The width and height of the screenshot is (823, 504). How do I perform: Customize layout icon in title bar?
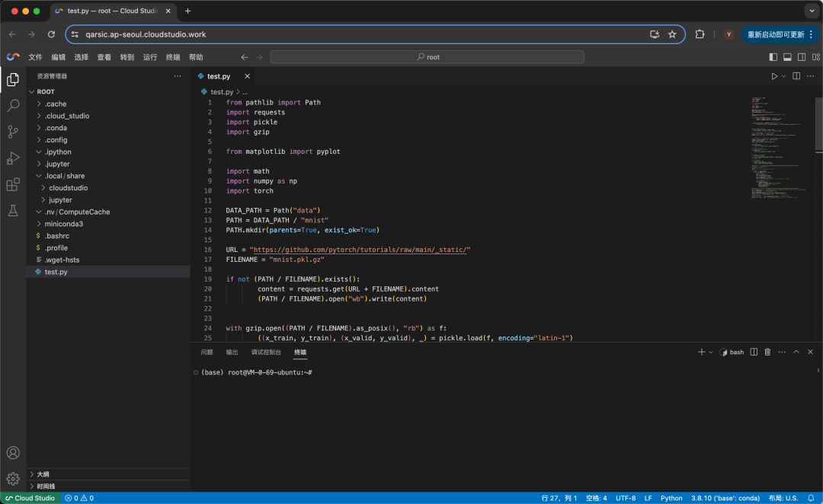pyautogui.click(x=816, y=56)
